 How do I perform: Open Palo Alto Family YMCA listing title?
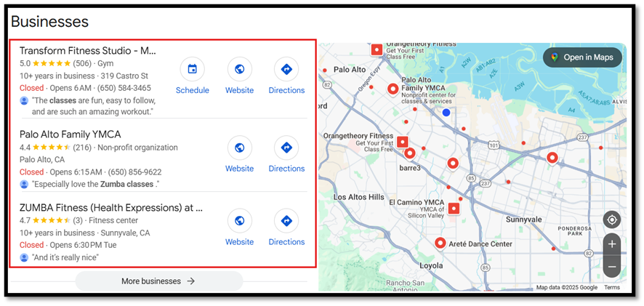[71, 134]
